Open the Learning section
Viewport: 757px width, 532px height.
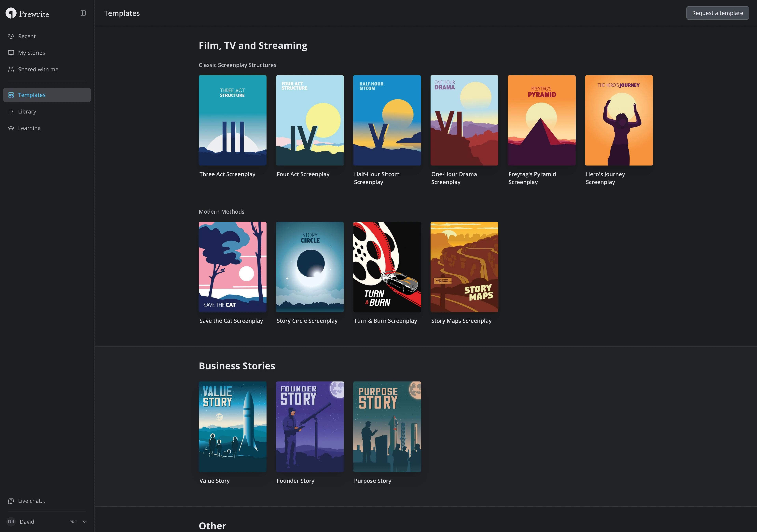(47, 128)
